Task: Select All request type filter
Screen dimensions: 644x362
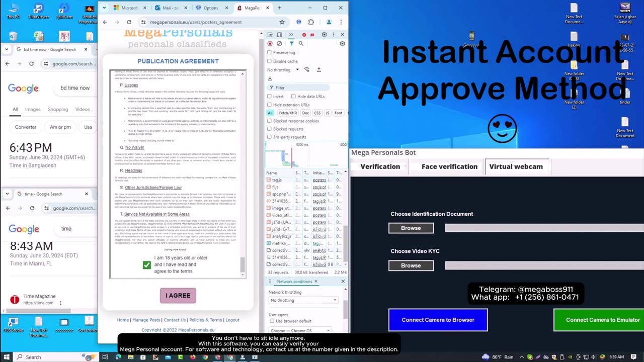Action: point(270,113)
